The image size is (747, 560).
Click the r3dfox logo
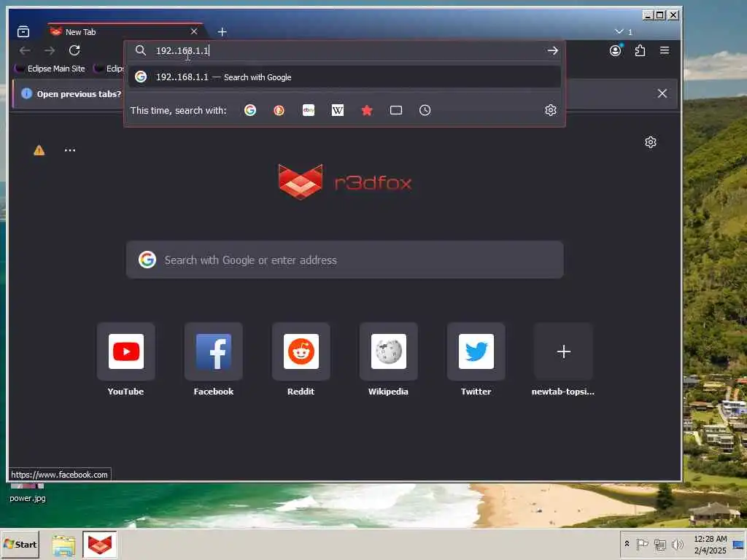345,182
